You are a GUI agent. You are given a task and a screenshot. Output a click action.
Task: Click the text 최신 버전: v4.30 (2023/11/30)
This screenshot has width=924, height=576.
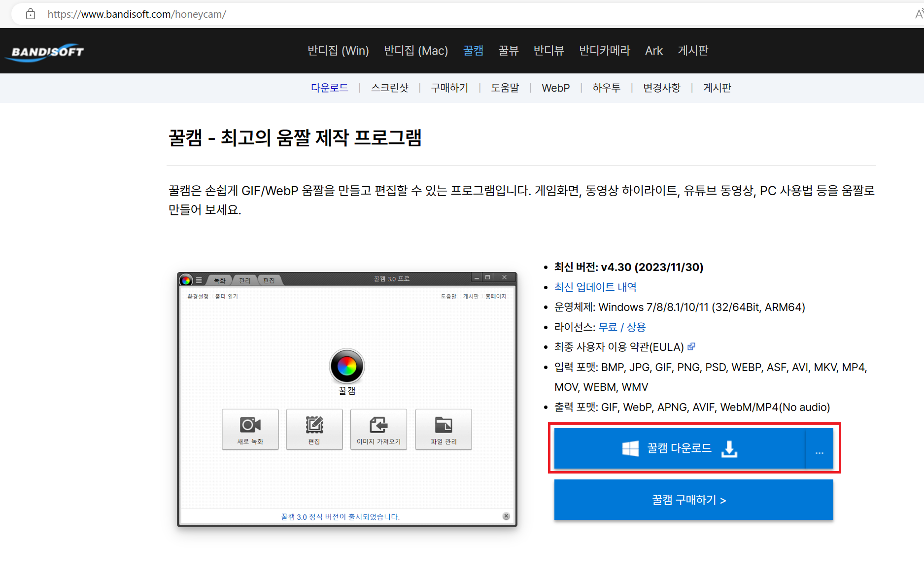[x=629, y=267]
